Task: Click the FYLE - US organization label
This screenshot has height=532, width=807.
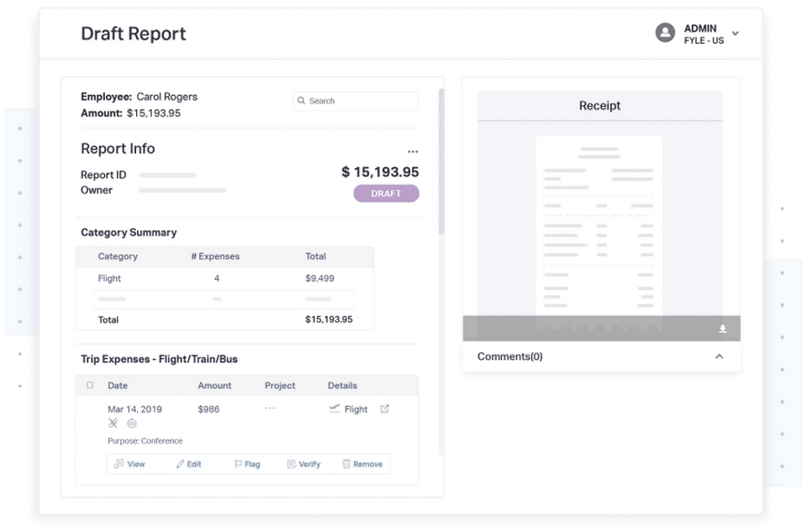Action: [x=704, y=40]
